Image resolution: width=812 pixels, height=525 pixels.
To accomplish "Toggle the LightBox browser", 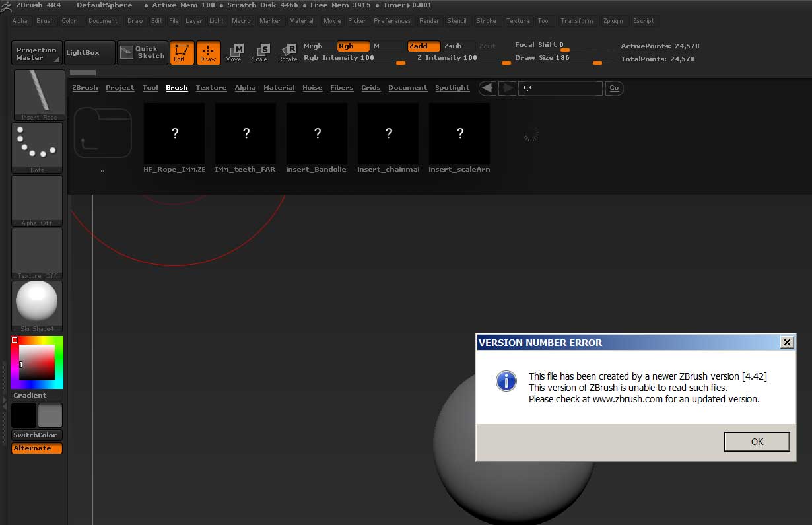I will point(89,53).
